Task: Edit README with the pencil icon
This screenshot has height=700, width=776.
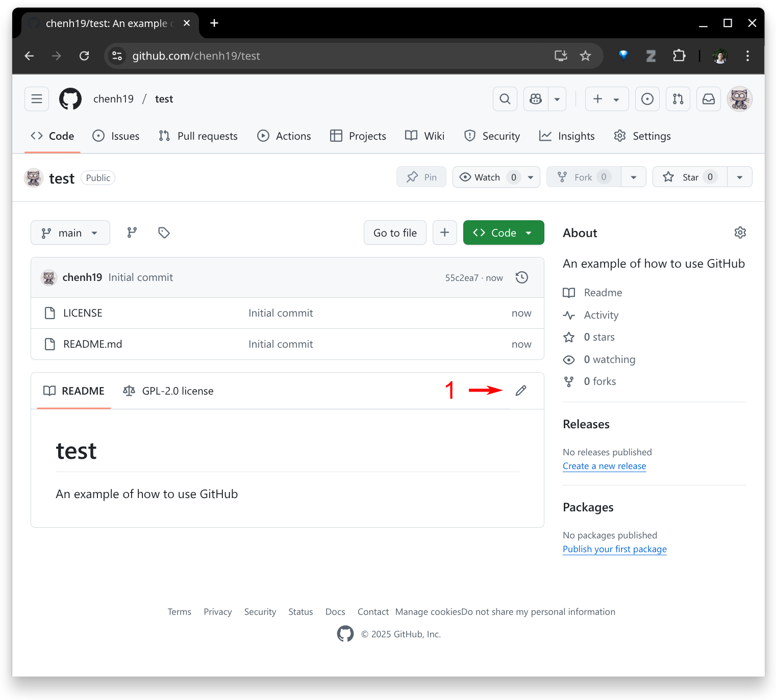Action: [521, 391]
